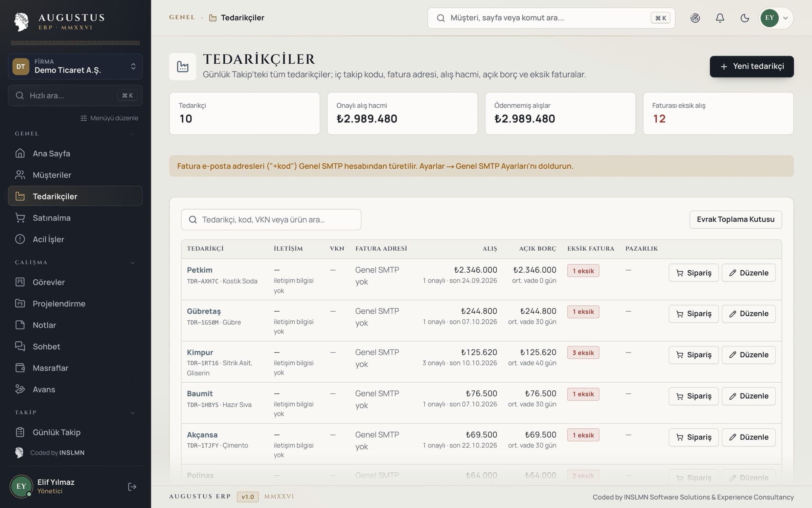
Task: Open the EY user account dropdown
Action: (x=776, y=18)
